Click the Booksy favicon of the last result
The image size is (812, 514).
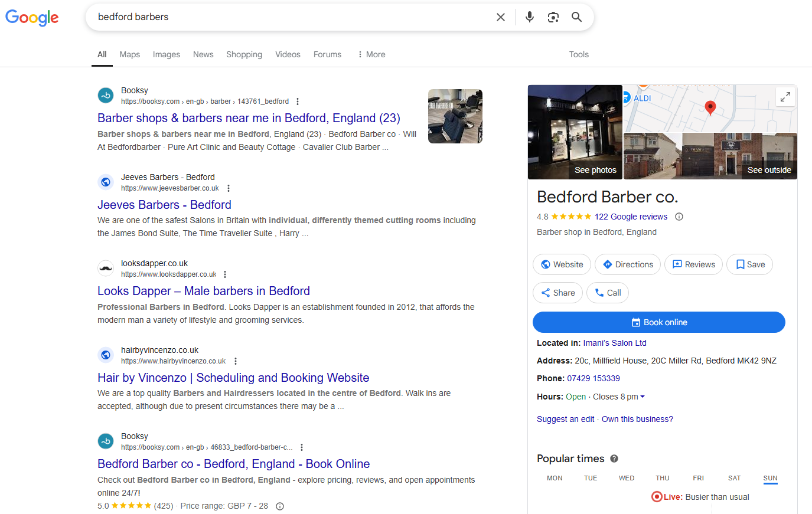click(106, 441)
